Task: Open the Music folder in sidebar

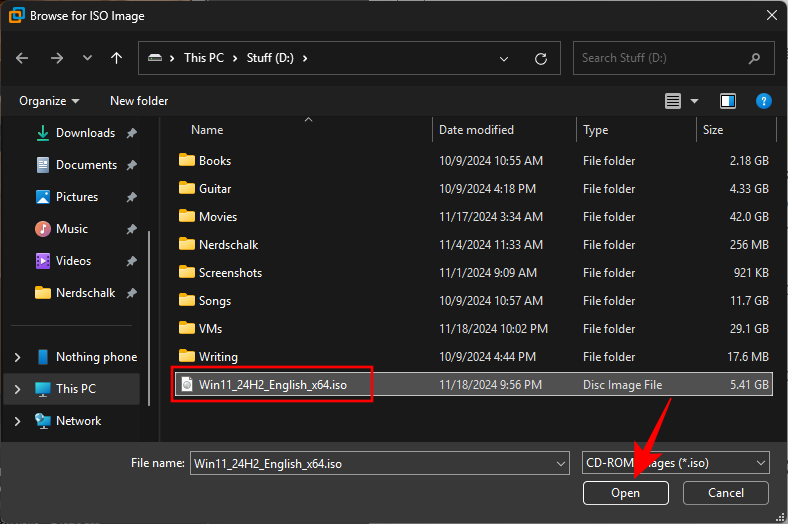Action: (x=71, y=229)
